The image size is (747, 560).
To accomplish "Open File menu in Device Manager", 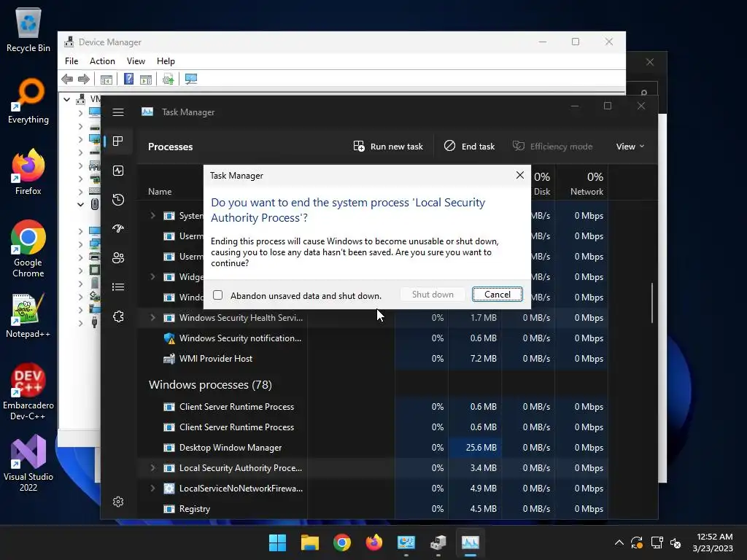I will tap(71, 61).
